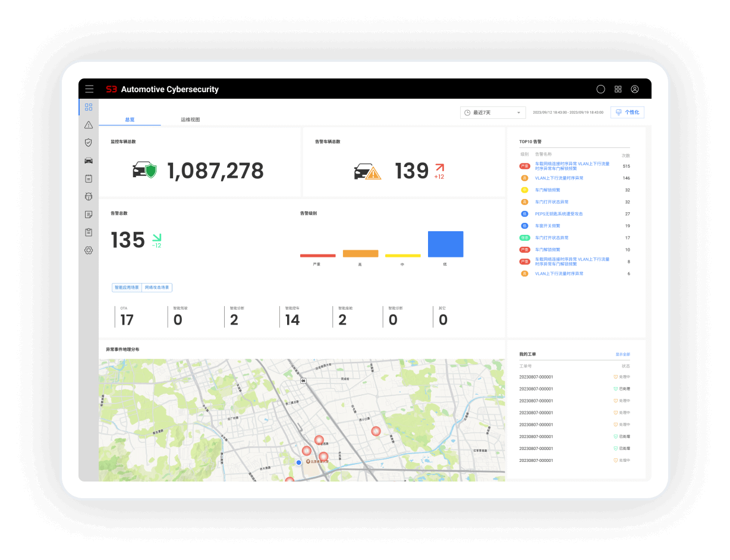Toggle the 智能应用场景 scenario option
The height and width of the screenshot is (560, 730).
tap(127, 287)
